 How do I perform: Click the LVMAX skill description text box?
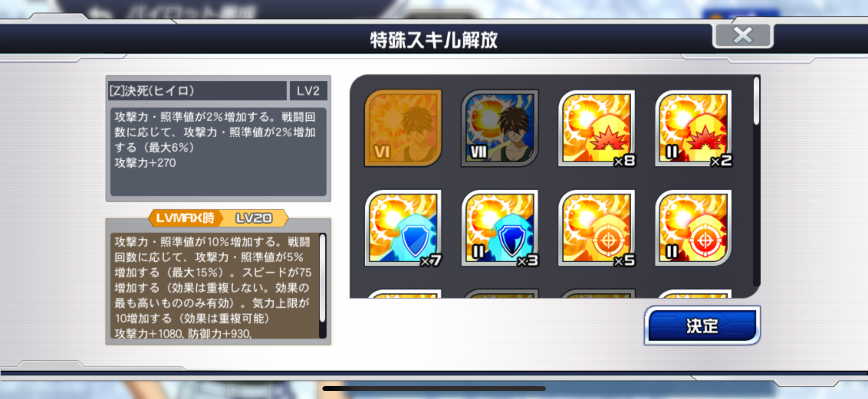pyautogui.click(x=215, y=285)
